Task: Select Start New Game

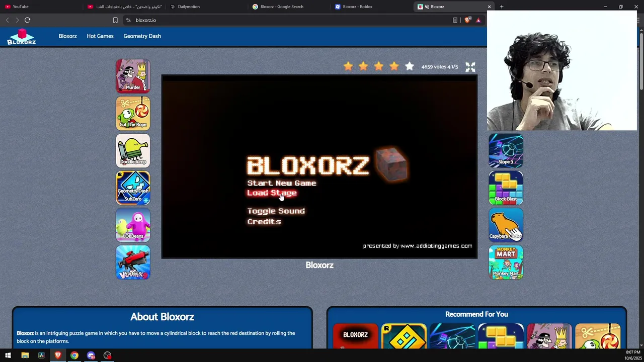Action: point(282,183)
